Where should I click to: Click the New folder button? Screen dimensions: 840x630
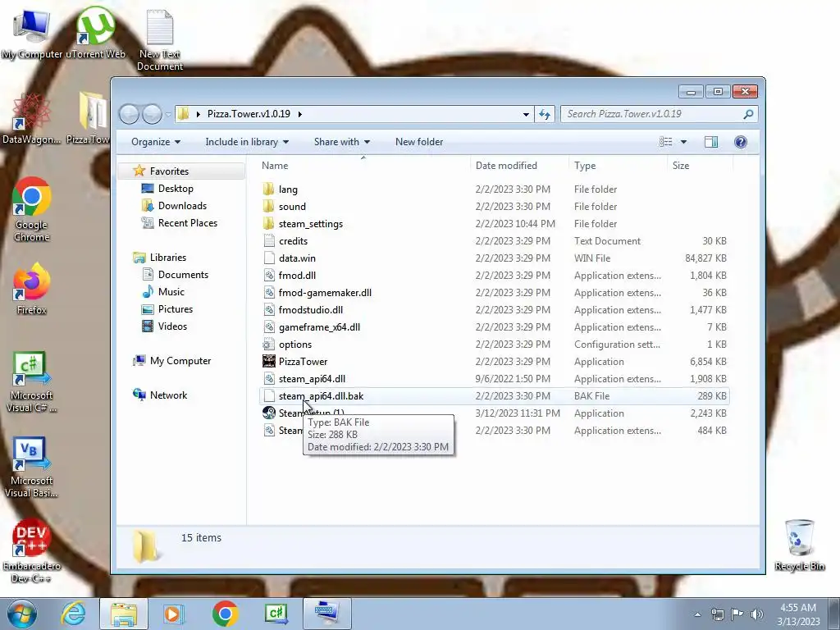tap(419, 142)
